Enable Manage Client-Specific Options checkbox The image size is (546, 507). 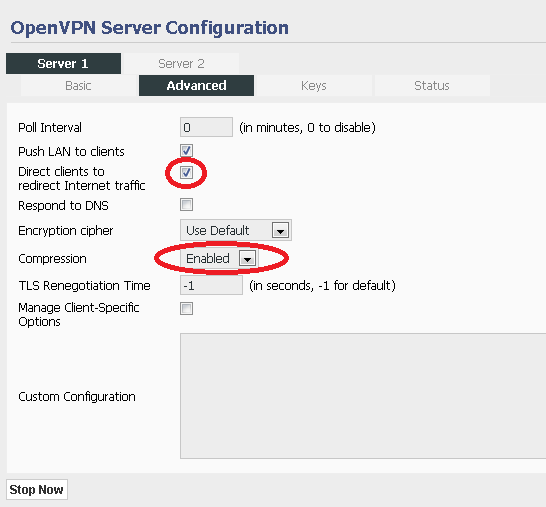(186, 308)
